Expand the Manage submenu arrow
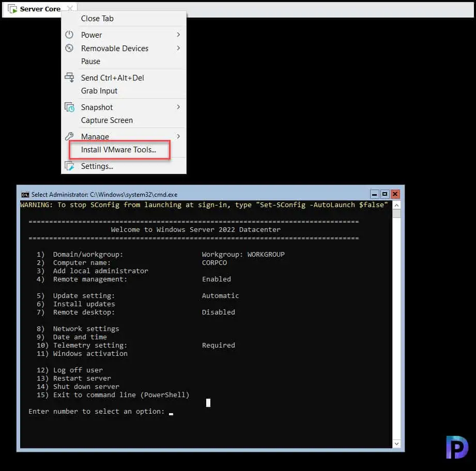The width and height of the screenshot is (476, 471). [178, 136]
